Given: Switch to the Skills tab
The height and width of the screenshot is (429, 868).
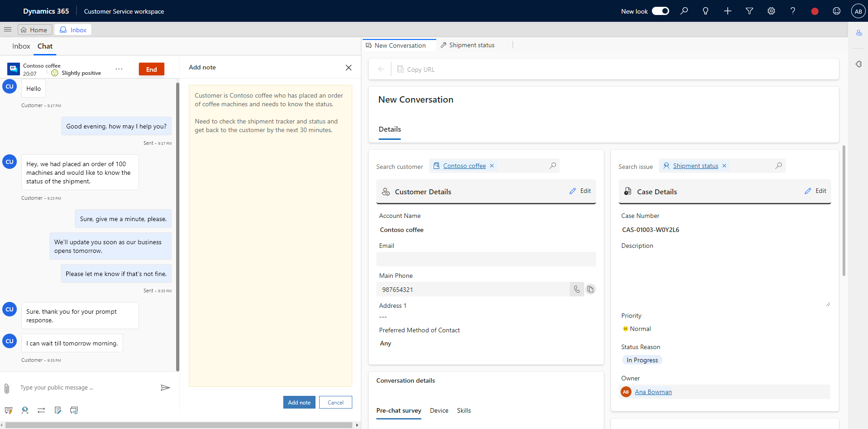Looking at the screenshot, I should (464, 411).
